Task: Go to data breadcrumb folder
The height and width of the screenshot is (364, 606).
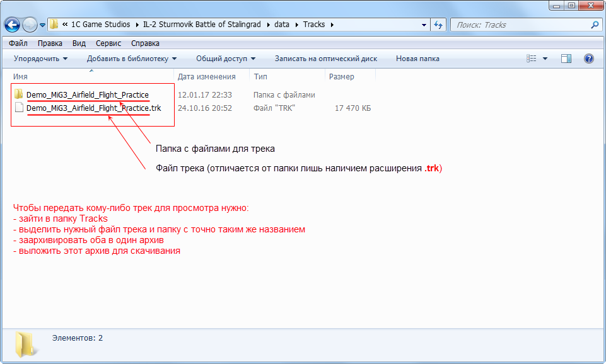Action: (282, 25)
